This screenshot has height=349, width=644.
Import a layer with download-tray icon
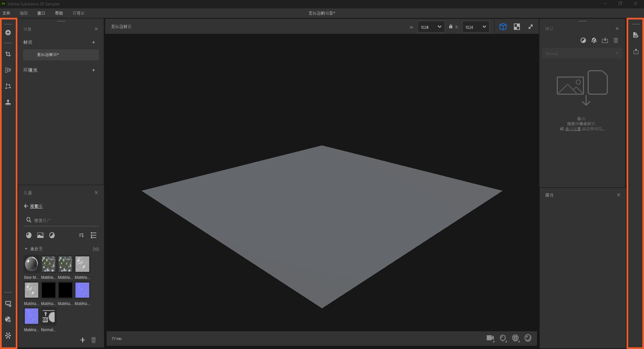click(x=605, y=40)
